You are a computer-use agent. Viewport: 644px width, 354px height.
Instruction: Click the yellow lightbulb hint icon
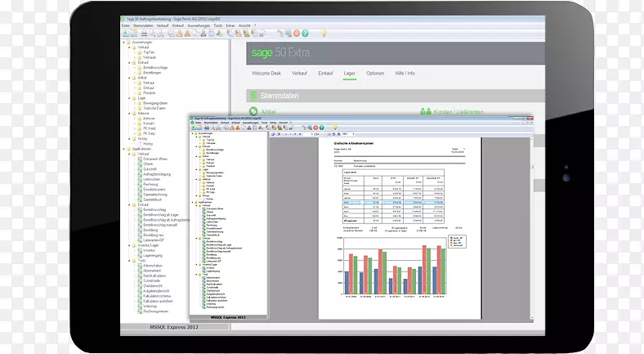point(323,34)
